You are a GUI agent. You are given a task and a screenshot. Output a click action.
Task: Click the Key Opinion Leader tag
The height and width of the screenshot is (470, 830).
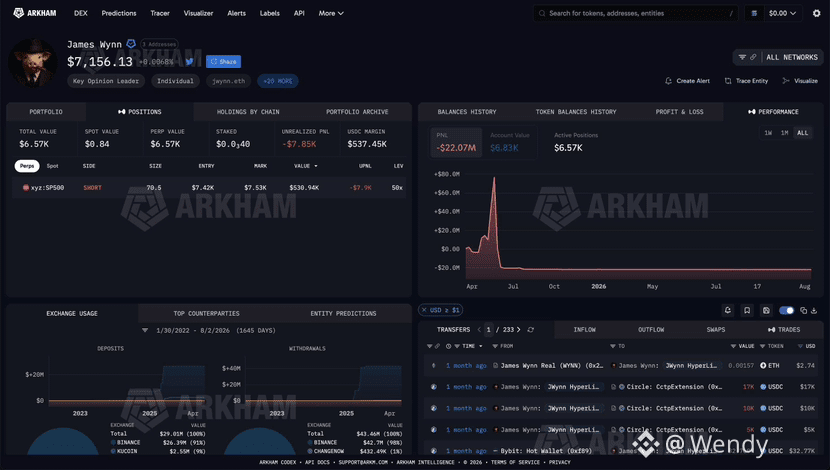click(106, 81)
